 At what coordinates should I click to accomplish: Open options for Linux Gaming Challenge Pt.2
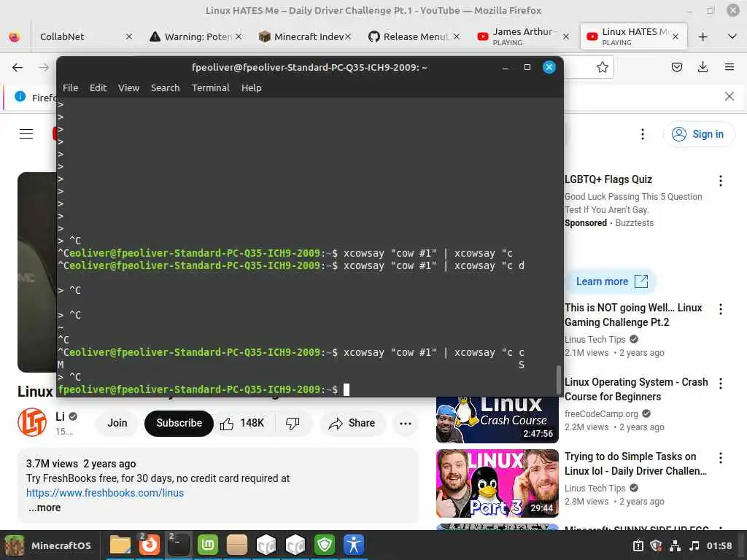[720, 309]
